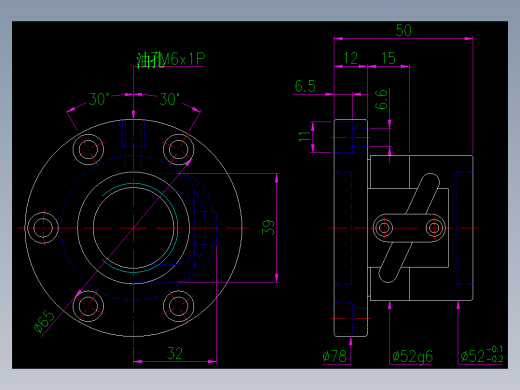Select the top-left flange bolt hole
Image resolution: width=520 pixels, height=390 pixels.
click(x=88, y=149)
